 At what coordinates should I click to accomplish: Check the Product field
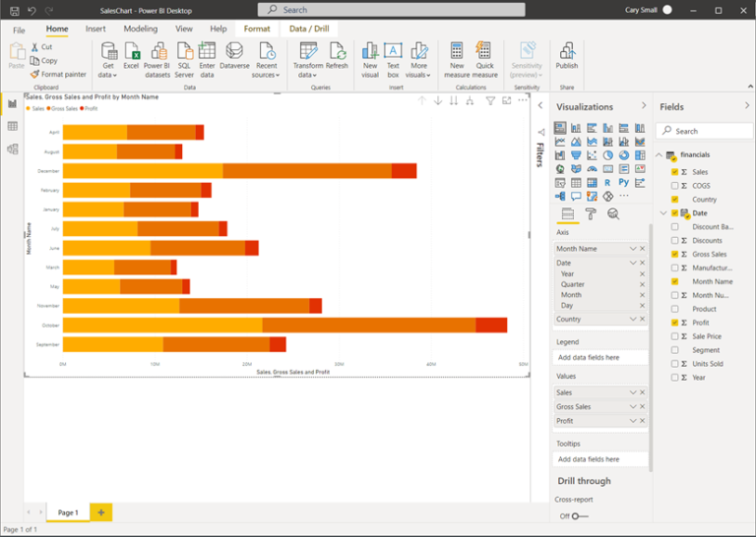(x=674, y=309)
